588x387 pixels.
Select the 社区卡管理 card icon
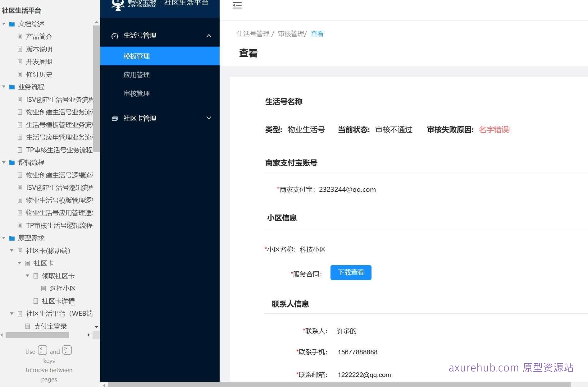(x=115, y=118)
